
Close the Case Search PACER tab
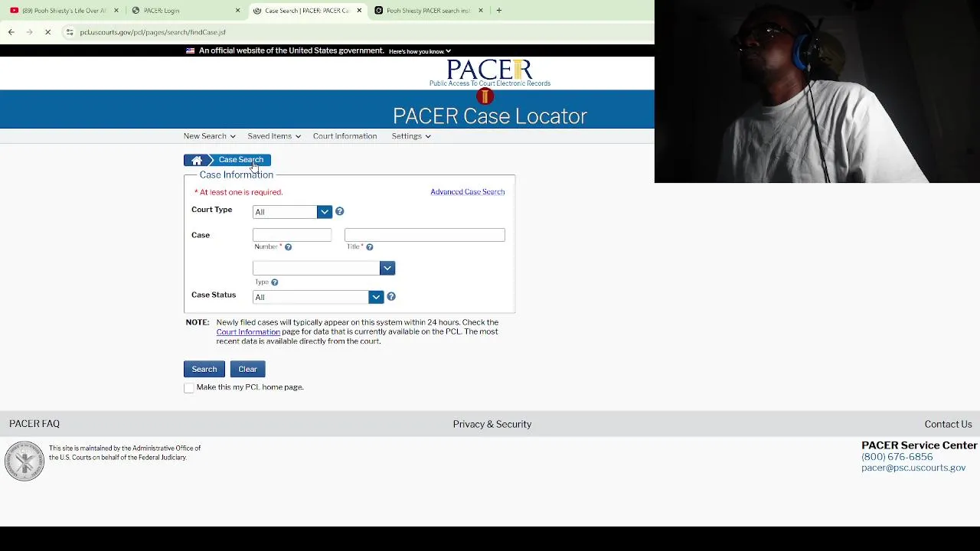tap(359, 11)
